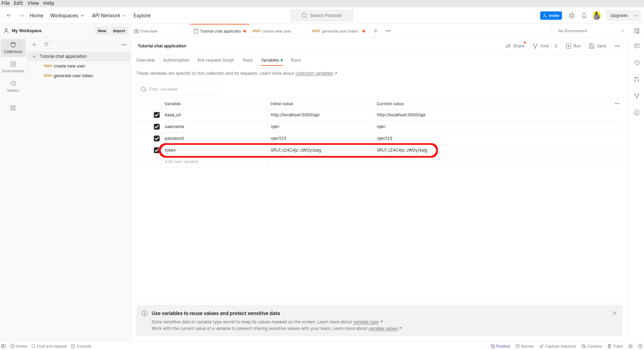This screenshot has width=644, height=350.
Task: Click the sidebar filter icon
Action: tap(46, 45)
